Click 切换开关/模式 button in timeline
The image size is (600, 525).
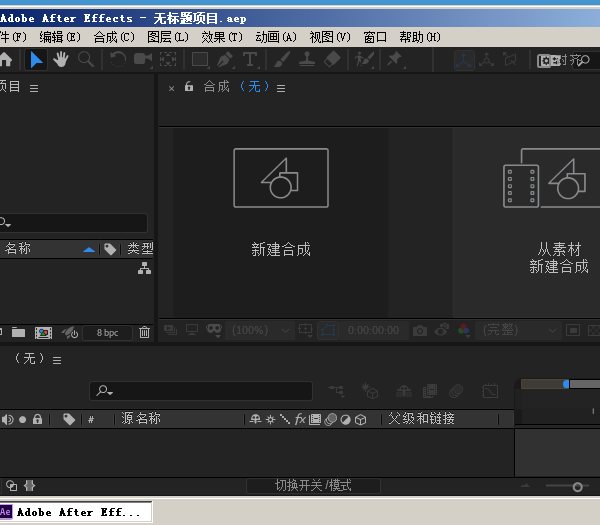pyautogui.click(x=313, y=486)
